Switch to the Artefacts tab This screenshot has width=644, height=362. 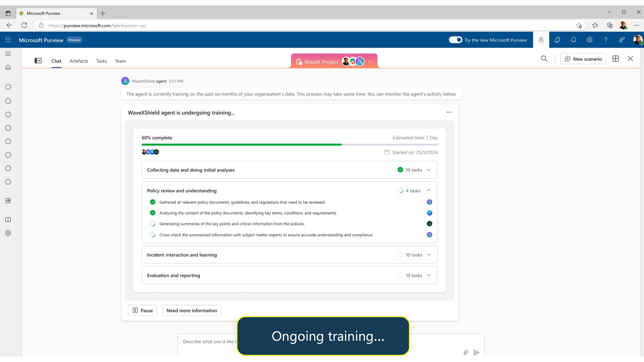click(79, 61)
